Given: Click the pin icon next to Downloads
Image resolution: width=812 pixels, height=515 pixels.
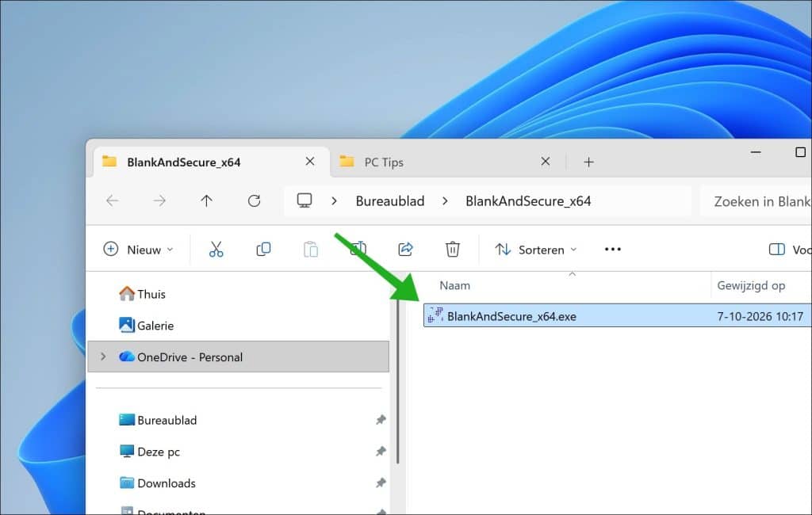Looking at the screenshot, I should (381, 483).
